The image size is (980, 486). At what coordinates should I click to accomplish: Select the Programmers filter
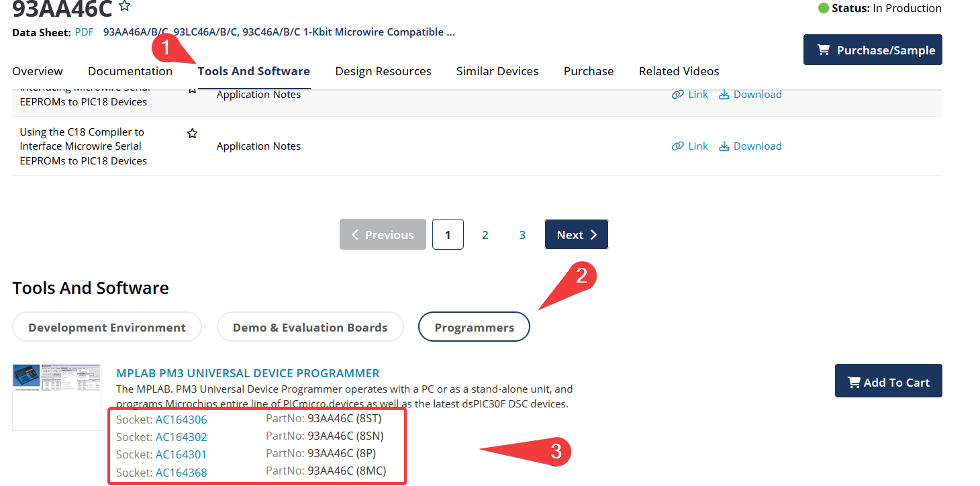474,327
